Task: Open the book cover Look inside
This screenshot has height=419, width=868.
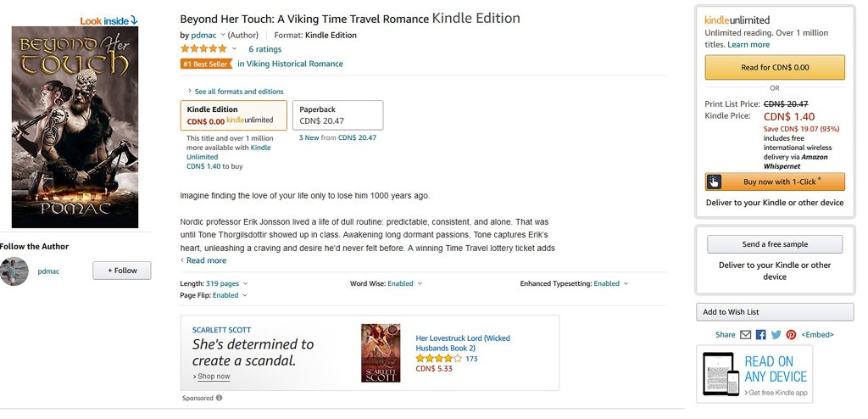Action: [75, 127]
